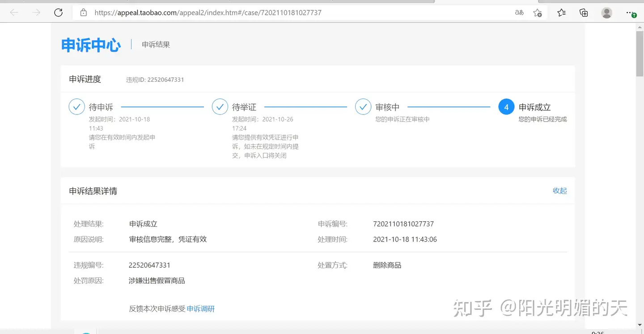Click the 待申诉 step label

coord(101,107)
